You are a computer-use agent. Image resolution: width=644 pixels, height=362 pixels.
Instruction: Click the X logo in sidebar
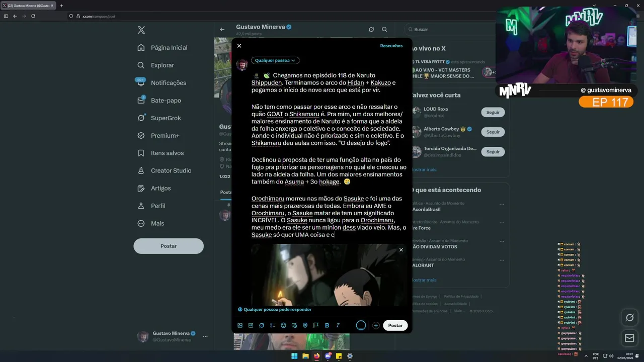141,30
